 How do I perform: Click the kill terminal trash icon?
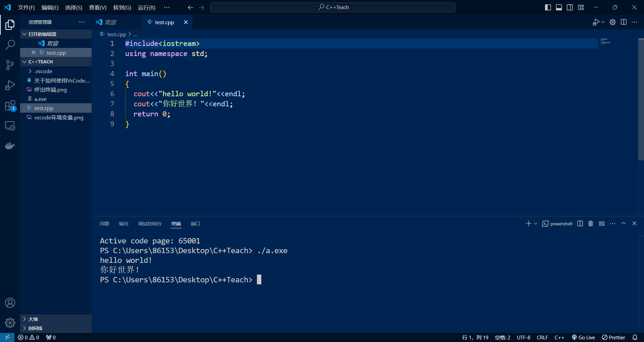(x=591, y=224)
